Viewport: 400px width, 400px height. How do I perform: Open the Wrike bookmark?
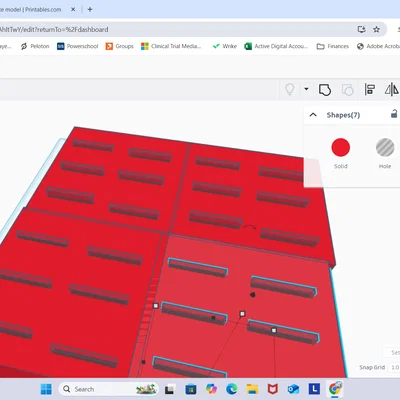tap(225, 46)
